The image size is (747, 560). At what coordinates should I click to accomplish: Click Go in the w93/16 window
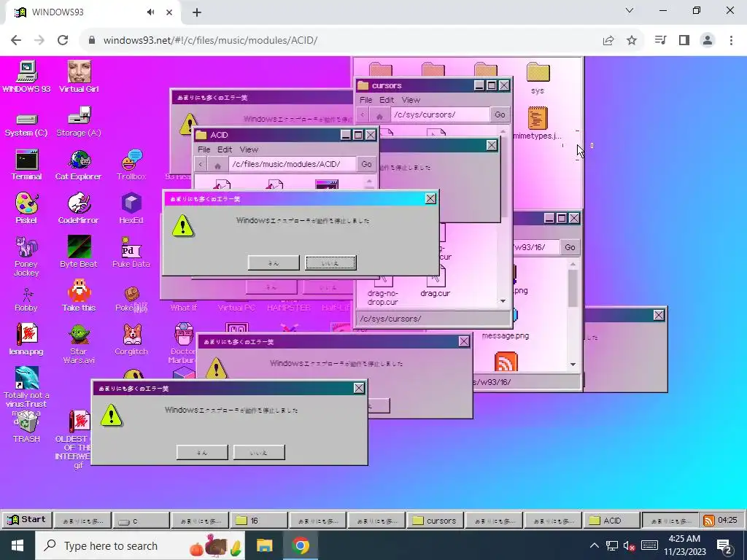click(x=570, y=247)
